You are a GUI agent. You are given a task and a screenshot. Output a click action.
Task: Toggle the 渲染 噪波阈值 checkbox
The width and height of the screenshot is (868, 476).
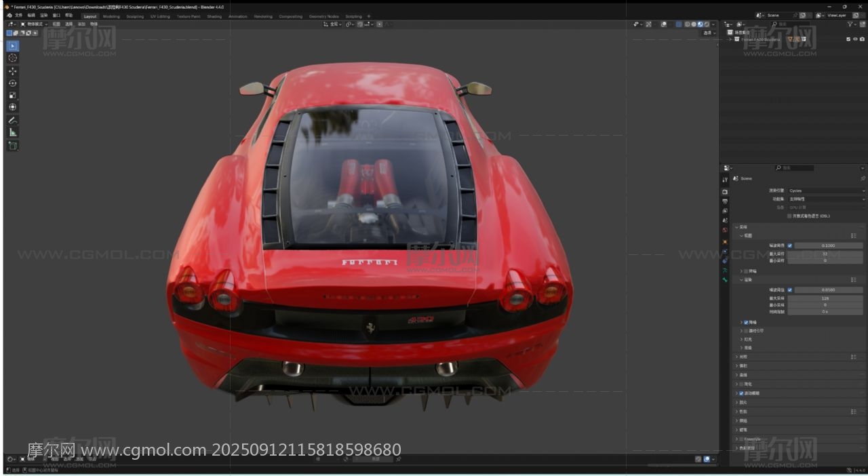pyautogui.click(x=789, y=290)
